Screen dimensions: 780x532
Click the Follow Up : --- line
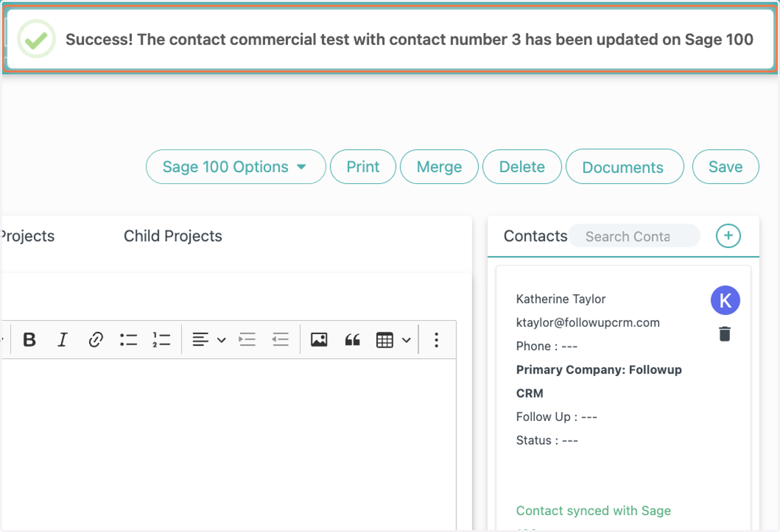pos(556,417)
